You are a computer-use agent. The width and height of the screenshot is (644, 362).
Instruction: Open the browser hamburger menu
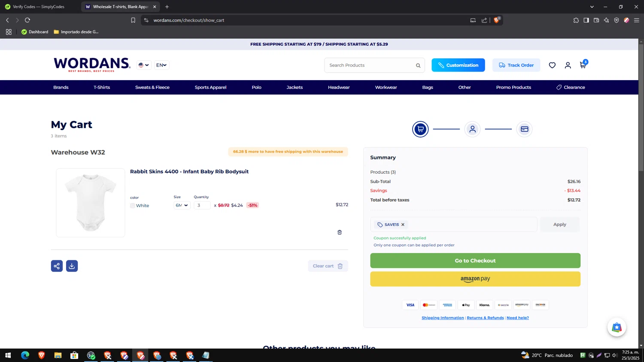click(637, 20)
